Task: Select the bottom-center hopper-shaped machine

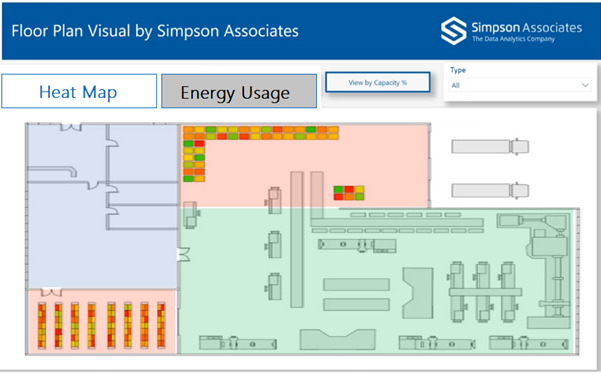Action: [337, 339]
